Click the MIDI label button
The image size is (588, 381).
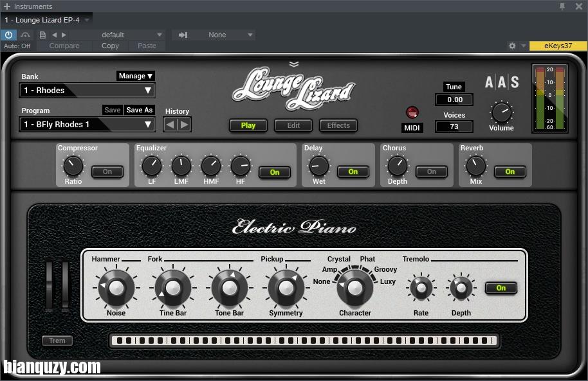click(x=412, y=128)
